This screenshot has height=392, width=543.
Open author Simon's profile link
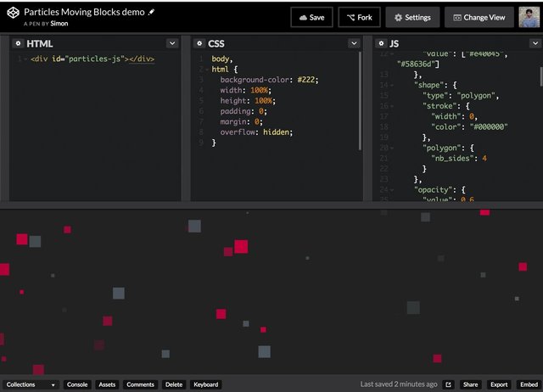[59, 24]
